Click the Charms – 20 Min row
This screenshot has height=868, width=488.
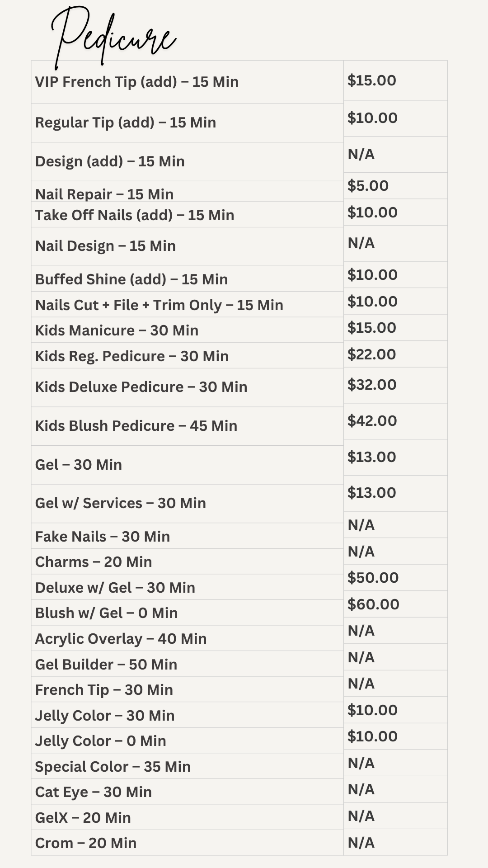(x=93, y=562)
